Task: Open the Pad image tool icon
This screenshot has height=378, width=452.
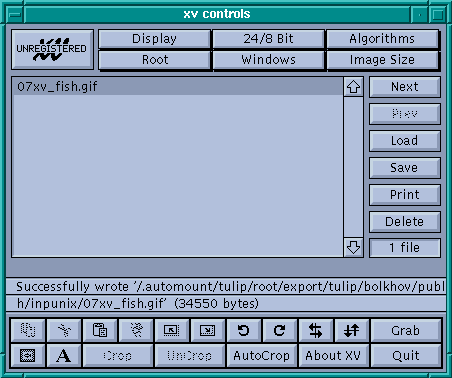Action: (28, 356)
